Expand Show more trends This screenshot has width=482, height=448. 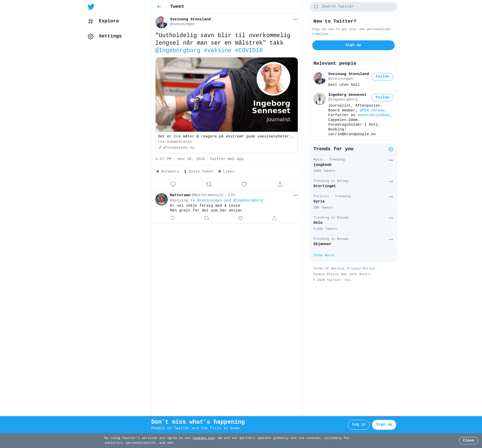click(323, 255)
